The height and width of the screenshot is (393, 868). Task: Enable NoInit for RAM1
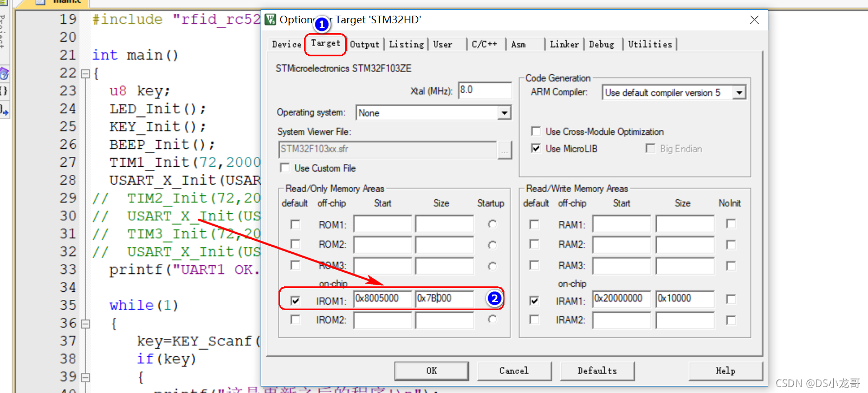[x=731, y=224]
